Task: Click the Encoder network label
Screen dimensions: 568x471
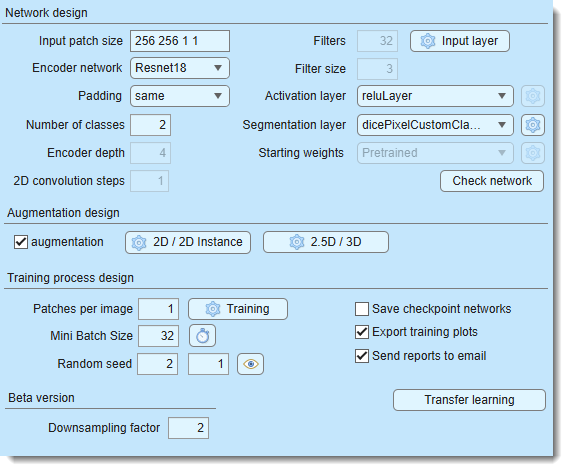Action: click(x=77, y=68)
